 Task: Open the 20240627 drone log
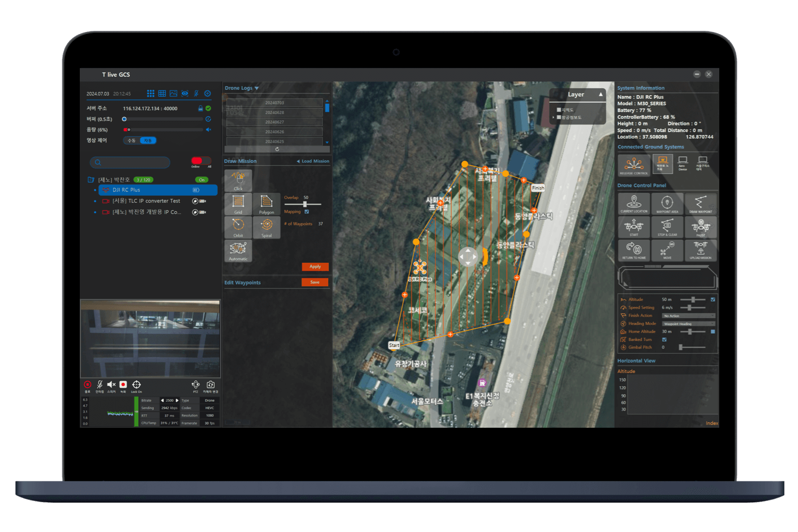275,122
